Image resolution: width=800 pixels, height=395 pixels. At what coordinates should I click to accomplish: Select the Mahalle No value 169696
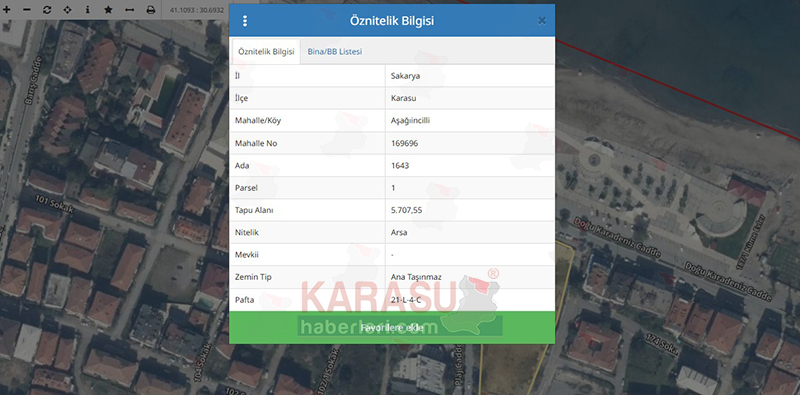click(405, 143)
